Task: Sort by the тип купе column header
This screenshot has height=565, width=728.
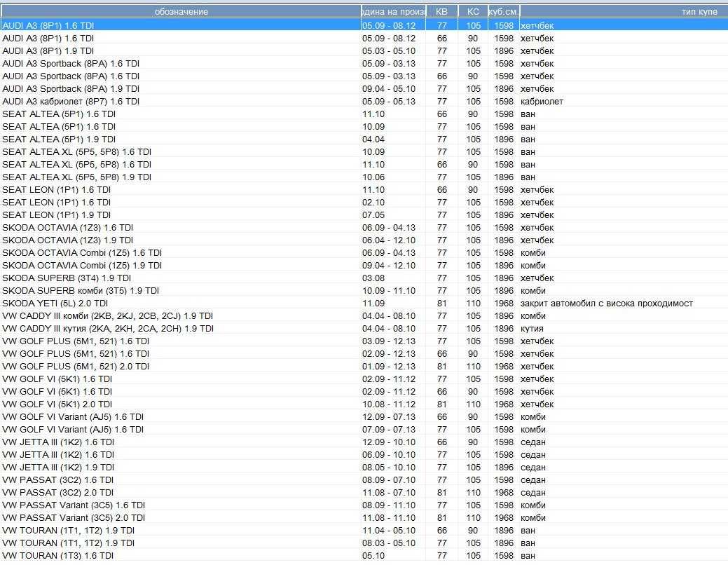Action: [x=624, y=12]
